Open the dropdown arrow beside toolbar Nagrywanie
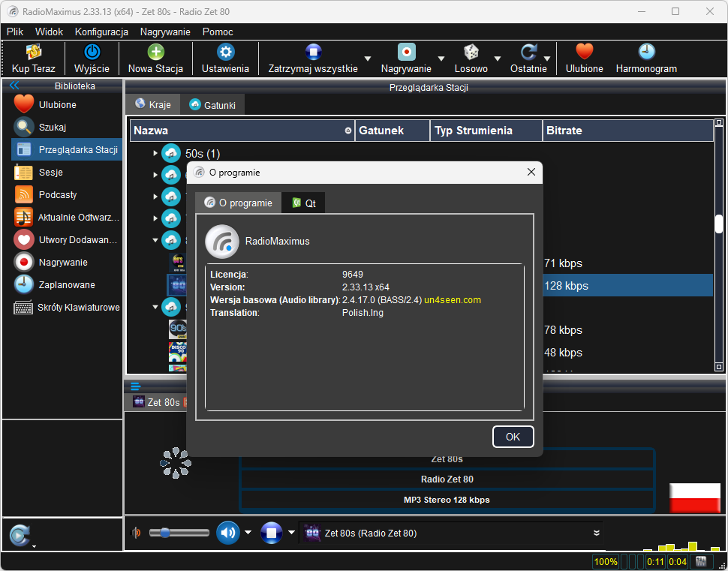Viewport: 728px width, 571px height. click(x=441, y=59)
